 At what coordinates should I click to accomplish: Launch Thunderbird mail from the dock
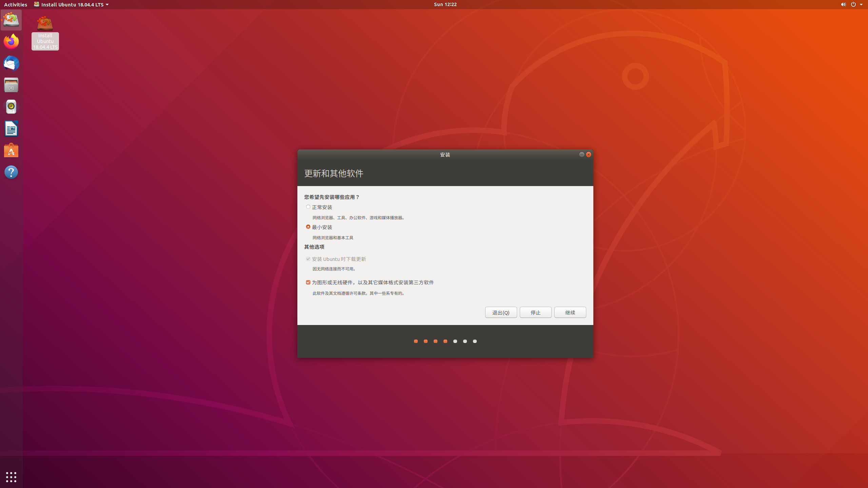[x=11, y=63]
